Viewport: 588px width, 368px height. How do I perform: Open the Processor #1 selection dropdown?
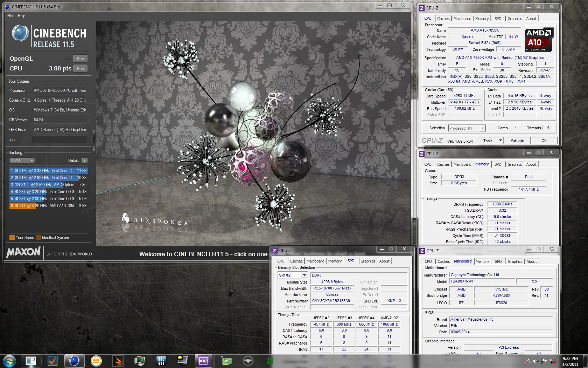click(x=482, y=128)
